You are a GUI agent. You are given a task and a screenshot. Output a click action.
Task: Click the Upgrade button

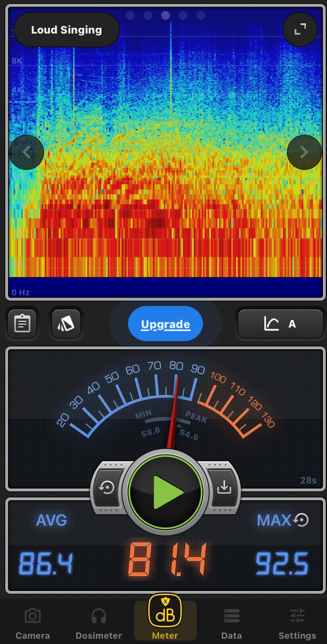165,324
